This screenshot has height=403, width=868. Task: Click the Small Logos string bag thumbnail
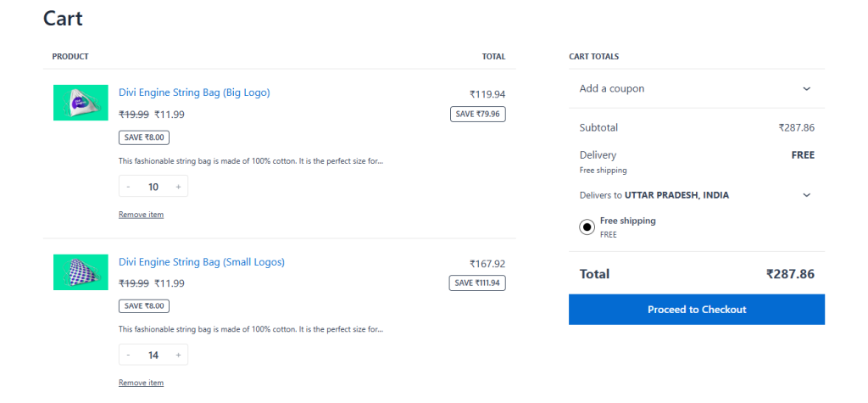pyautogui.click(x=81, y=271)
